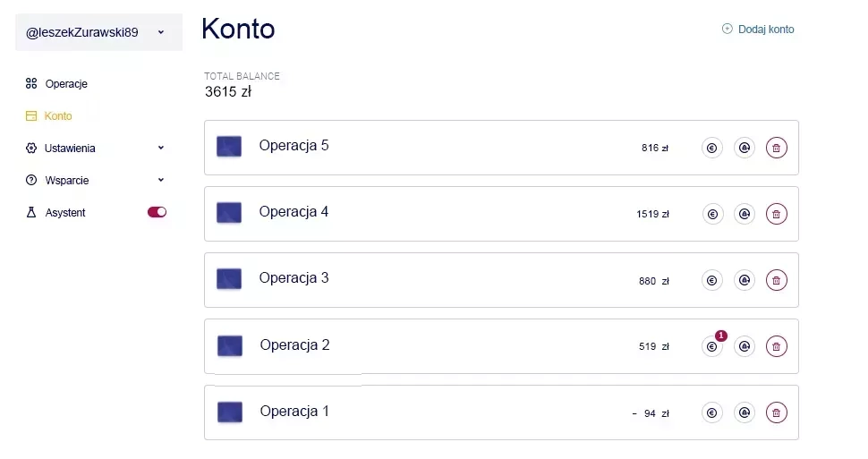
Task: Open the @leszekZurawski89 account dropdown
Action: click(98, 32)
